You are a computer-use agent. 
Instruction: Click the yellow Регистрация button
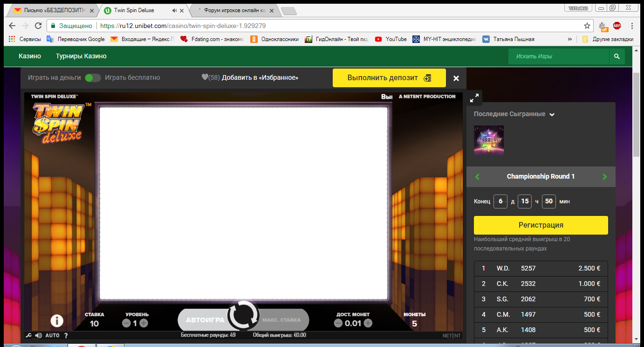click(x=541, y=225)
